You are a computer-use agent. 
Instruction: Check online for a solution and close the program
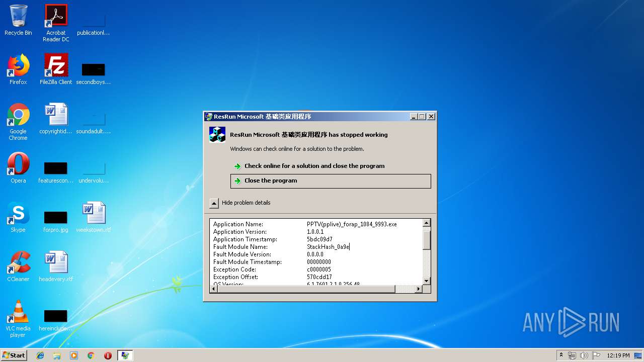pyautogui.click(x=331, y=166)
